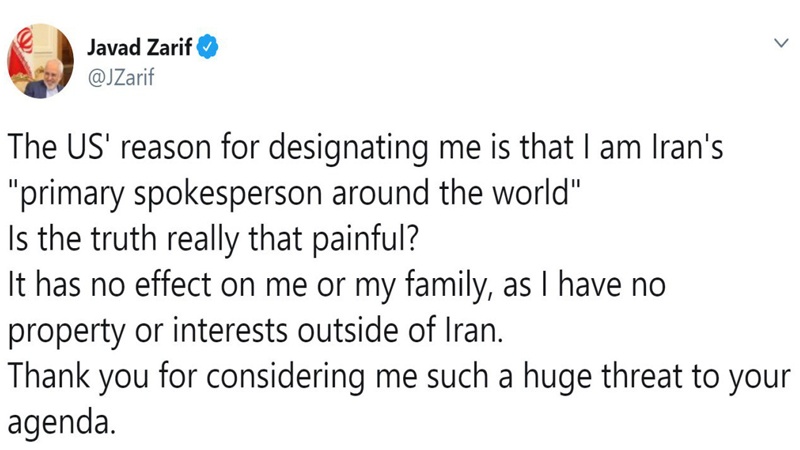Click the Iranian flag in the avatar

click(20, 54)
